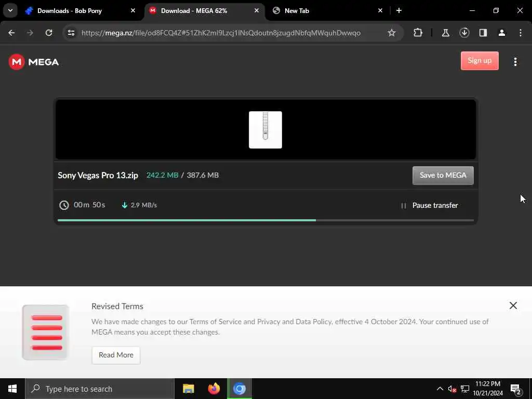
Task: Click the muted volume tray icon
Action: point(452,389)
